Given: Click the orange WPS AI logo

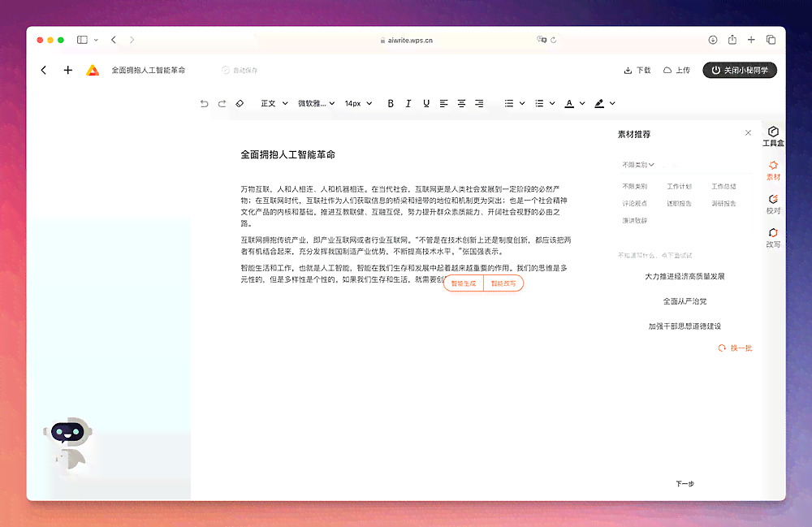Looking at the screenshot, I should pos(93,71).
